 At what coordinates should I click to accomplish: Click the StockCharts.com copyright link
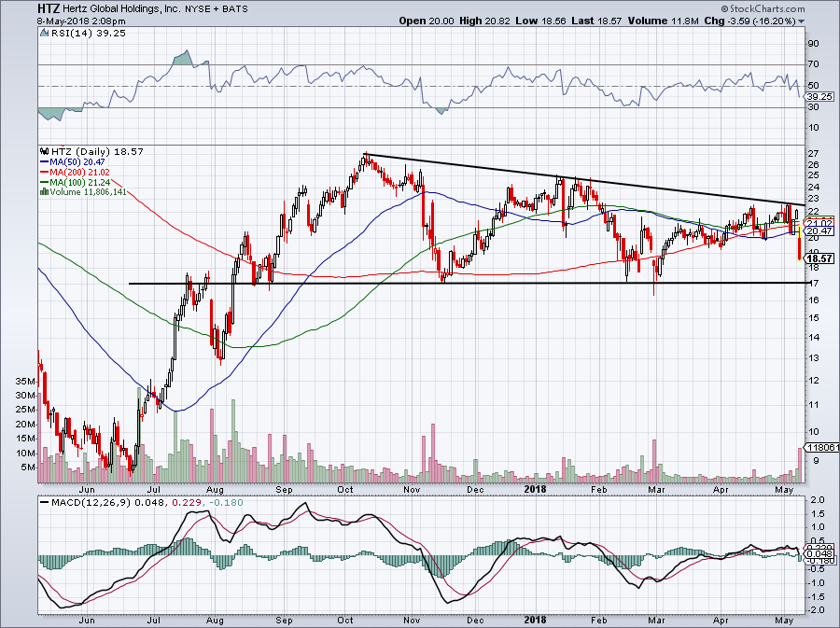tap(763, 8)
